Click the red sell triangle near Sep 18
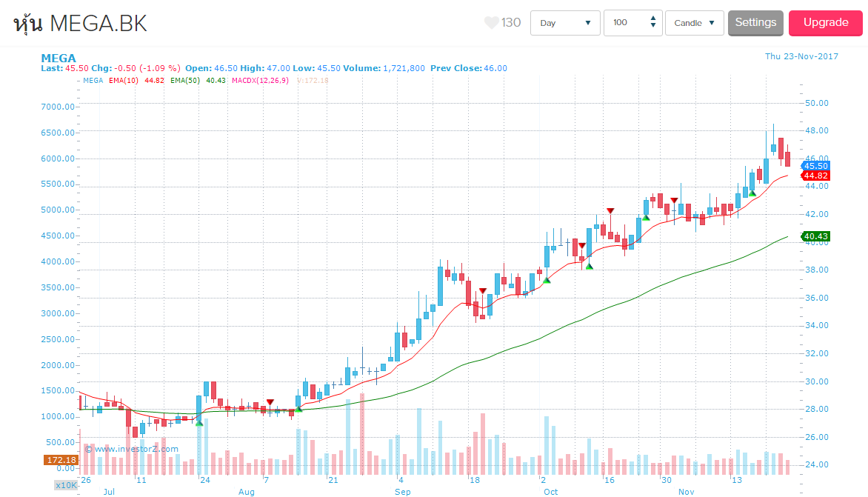The image size is (868, 497). click(483, 291)
